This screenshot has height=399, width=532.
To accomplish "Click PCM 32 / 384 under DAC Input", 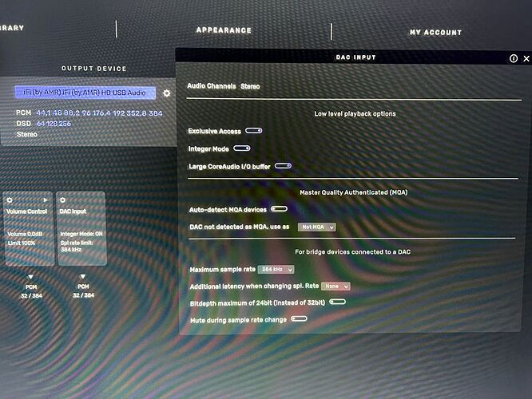I will (x=83, y=290).
